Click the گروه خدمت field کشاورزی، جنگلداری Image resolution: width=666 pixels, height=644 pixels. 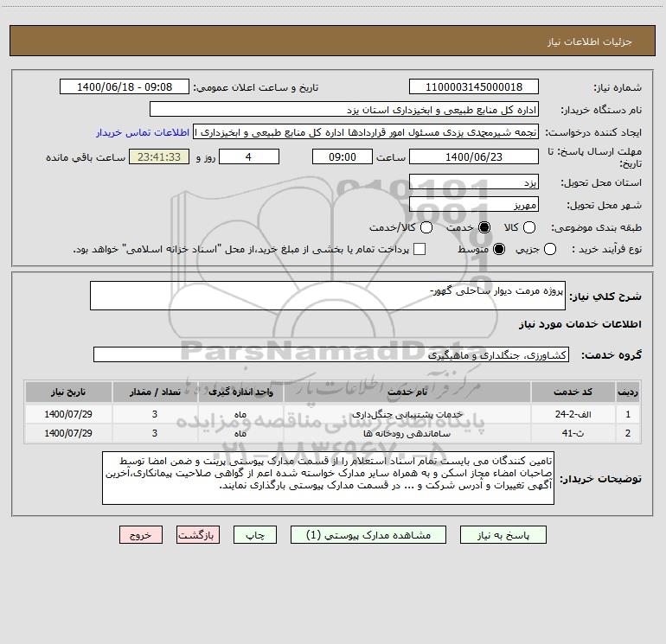point(331,354)
